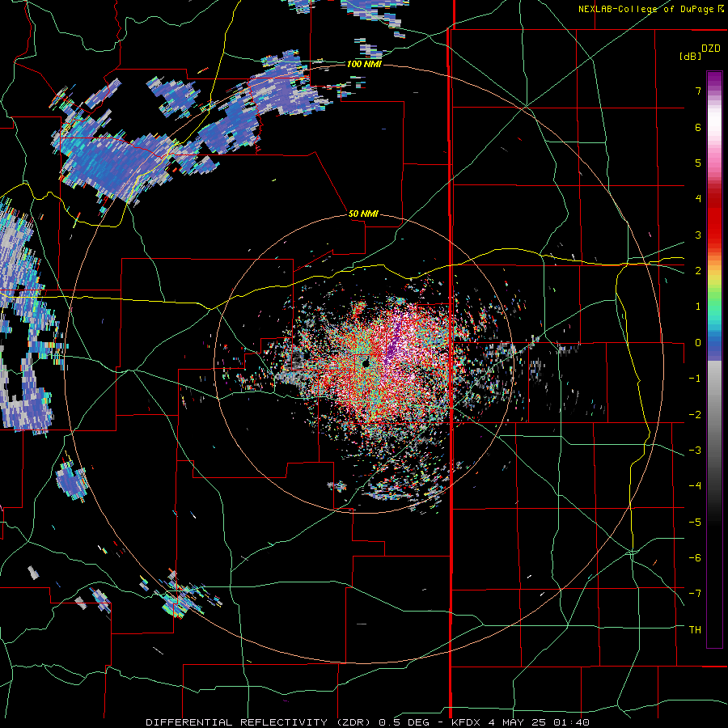Click the -6 value on the color scale
The image size is (728, 728).
tap(695, 558)
